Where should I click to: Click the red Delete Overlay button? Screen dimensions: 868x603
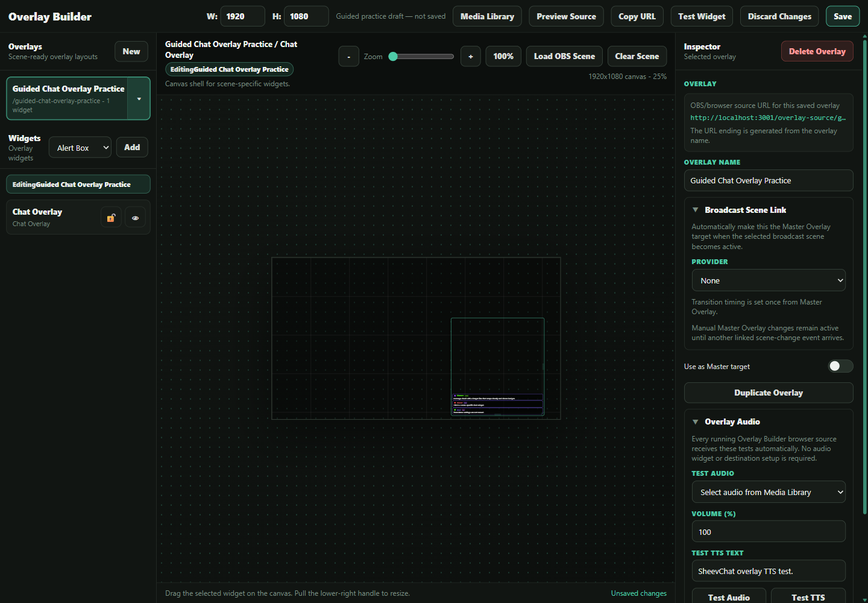coord(817,51)
